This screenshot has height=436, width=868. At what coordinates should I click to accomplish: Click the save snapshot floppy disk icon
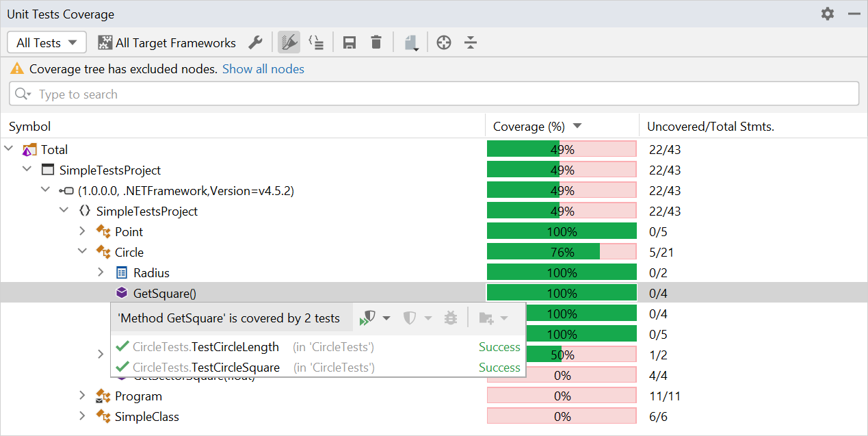350,42
